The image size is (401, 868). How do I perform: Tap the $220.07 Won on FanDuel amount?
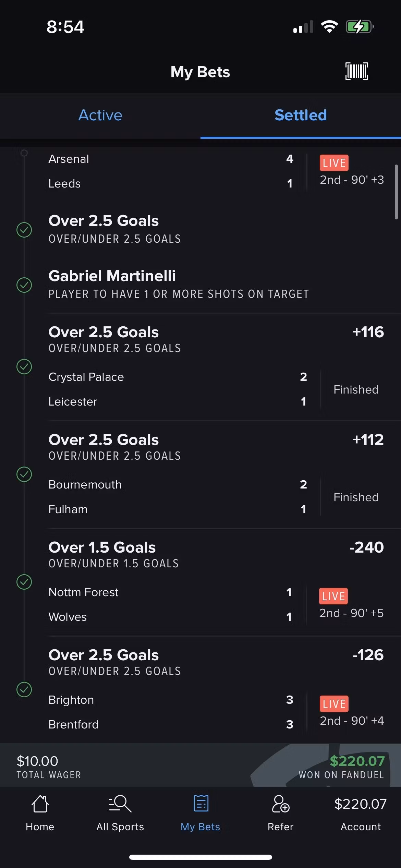357,761
